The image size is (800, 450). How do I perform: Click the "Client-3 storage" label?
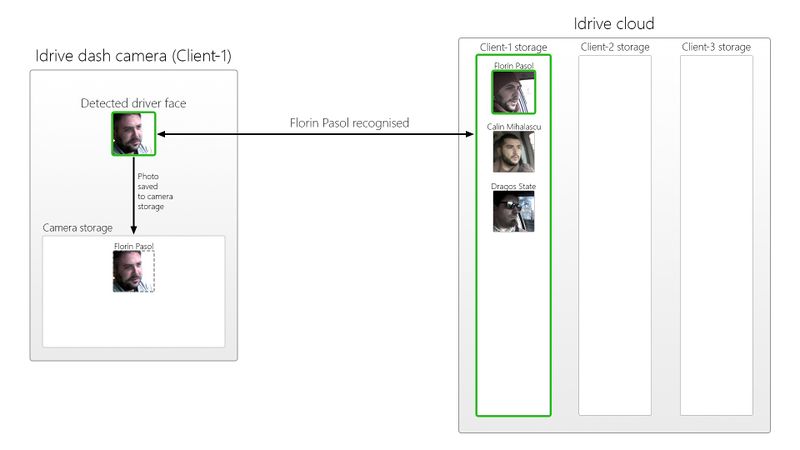coord(716,47)
